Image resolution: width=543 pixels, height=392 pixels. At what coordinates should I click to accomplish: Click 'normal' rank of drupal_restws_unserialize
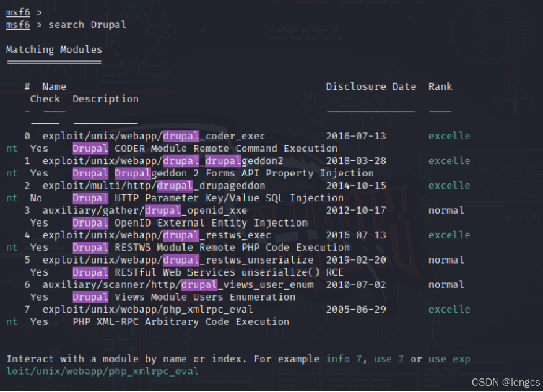click(x=446, y=260)
